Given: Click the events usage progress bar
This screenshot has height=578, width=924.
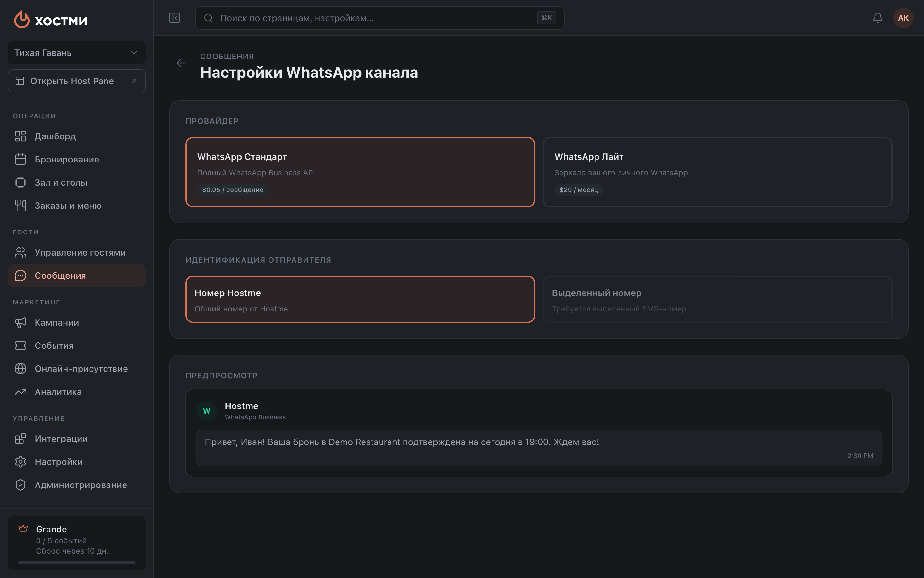Looking at the screenshot, I should tap(77, 562).
